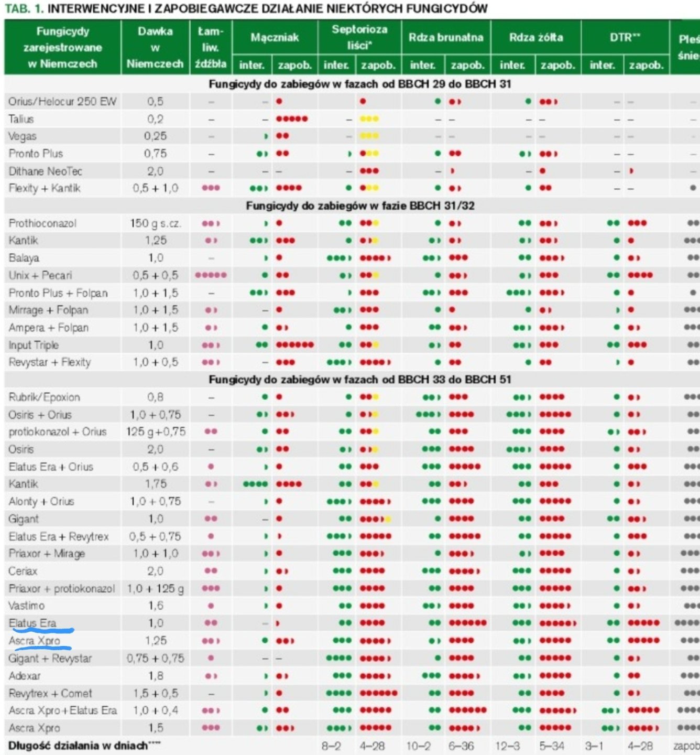The width and height of the screenshot is (700, 755).
Task: Click the 'Łamliw. źdźbła' column header
Action: 211,47
